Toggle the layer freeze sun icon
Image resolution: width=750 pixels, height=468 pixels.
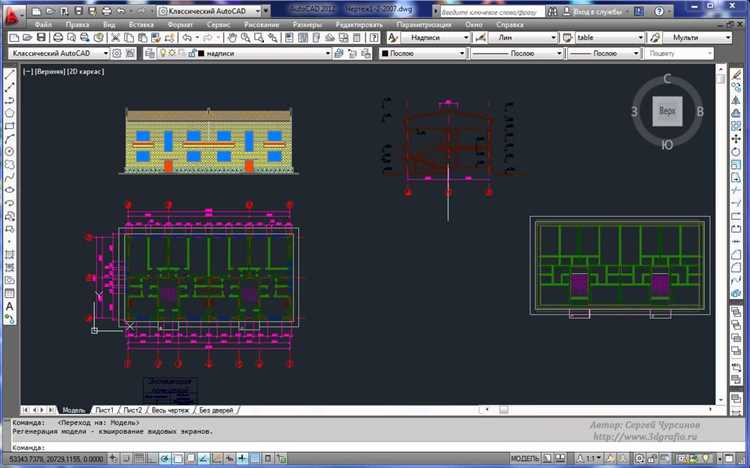pos(172,53)
